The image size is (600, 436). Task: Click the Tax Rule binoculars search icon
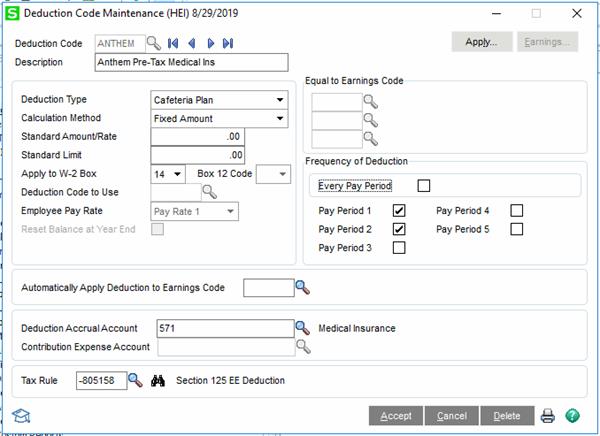point(158,380)
